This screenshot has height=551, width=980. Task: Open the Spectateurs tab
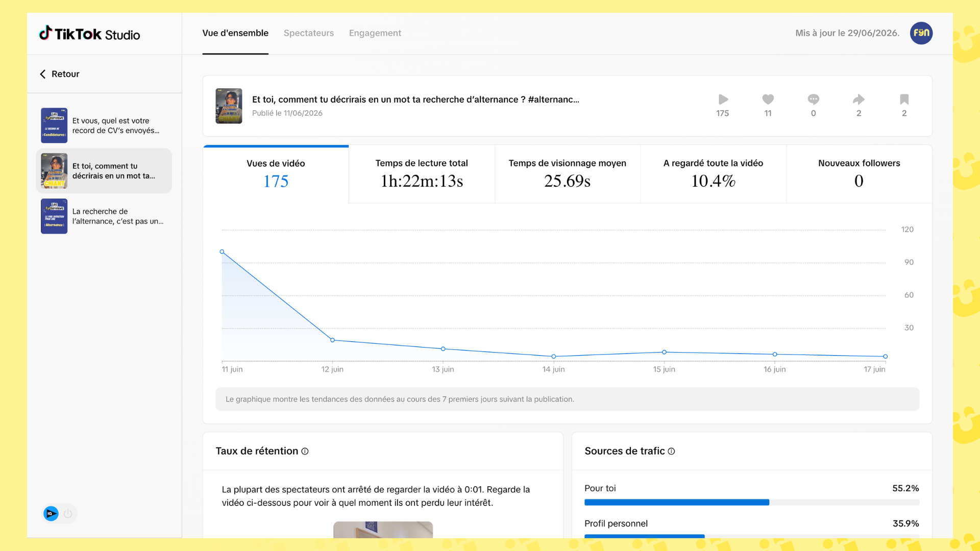[x=309, y=33]
